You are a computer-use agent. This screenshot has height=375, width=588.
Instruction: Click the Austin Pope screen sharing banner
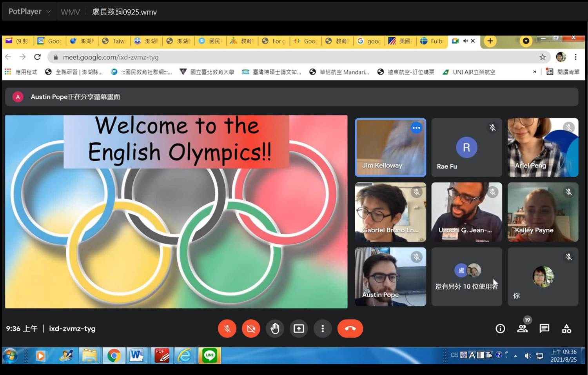point(292,97)
